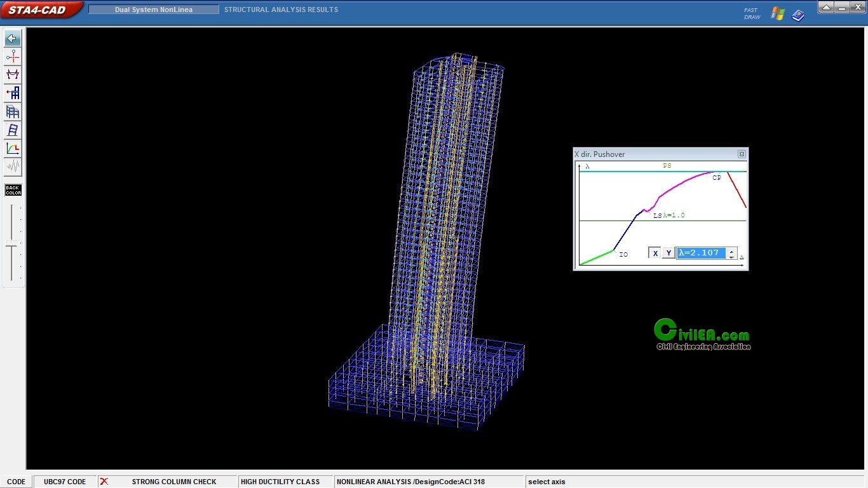The height and width of the screenshot is (488, 868).
Task: Click the back arrow icon in left toolbar
Action: pyautogui.click(x=13, y=38)
